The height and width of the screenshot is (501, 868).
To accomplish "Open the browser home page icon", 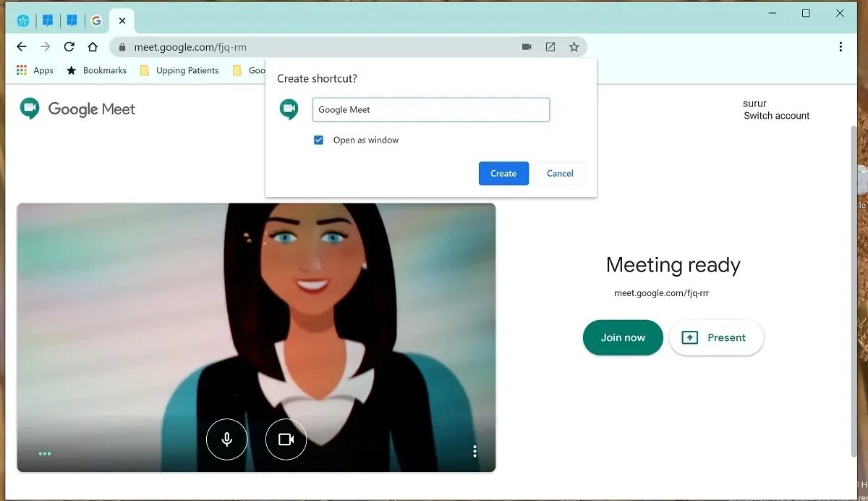I will click(93, 47).
